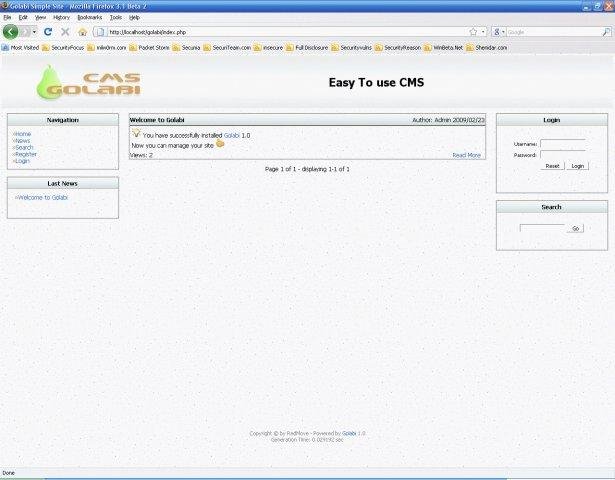
Task: Open the recent pages history dropdown arrow
Action: pyautogui.click(x=35, y=32)
